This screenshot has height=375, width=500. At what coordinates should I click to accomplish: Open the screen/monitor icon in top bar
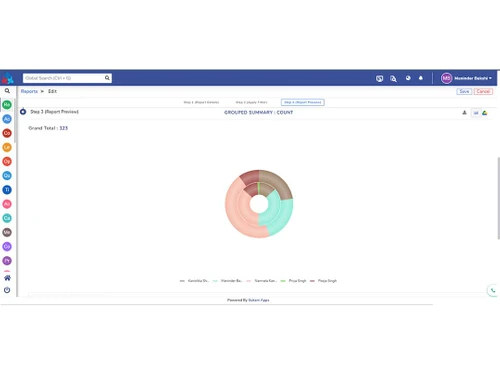(x=379, y=79)
